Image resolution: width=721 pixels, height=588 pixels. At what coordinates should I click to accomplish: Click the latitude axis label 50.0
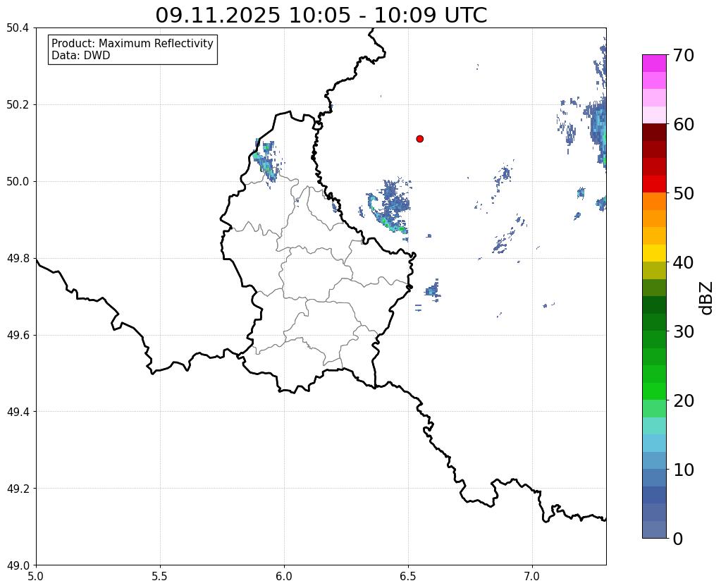[18, 182]
